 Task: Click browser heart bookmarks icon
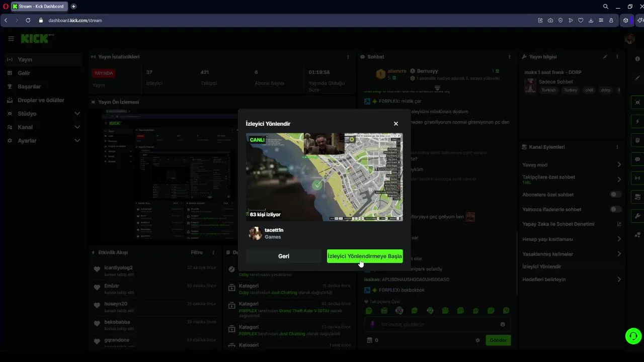[x=581, y=20]
